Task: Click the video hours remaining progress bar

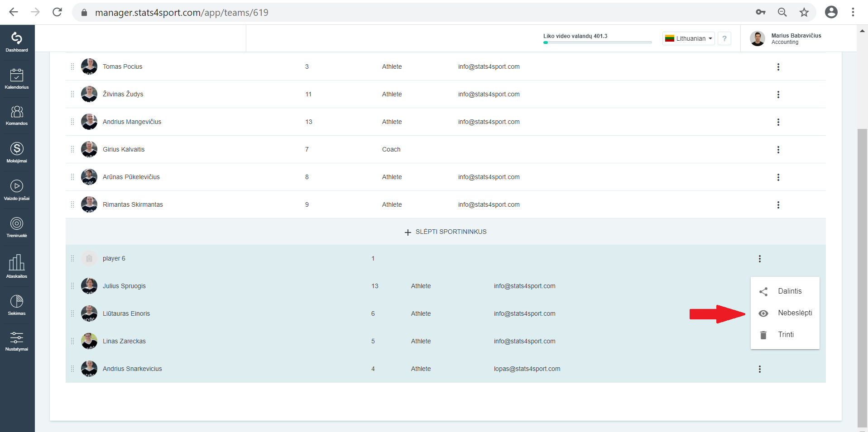Action: click(598, 43)
